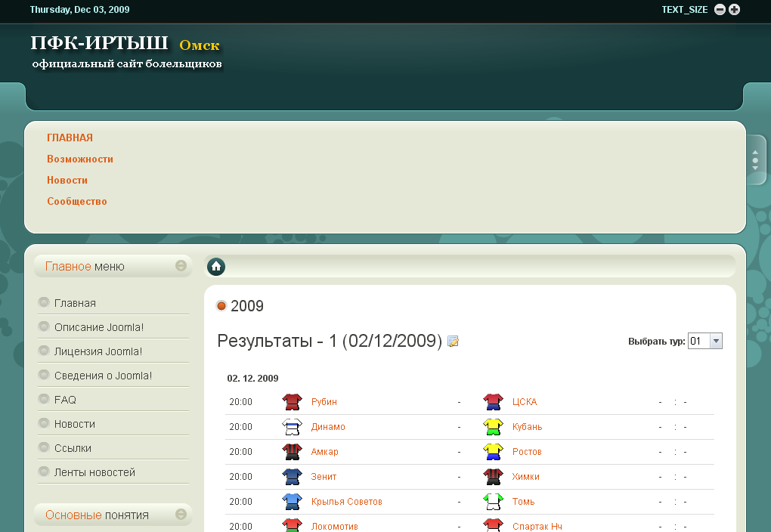Click the home breadcrumb icon
Viewport: 771px width, 532px height.
tap(216, 267)
